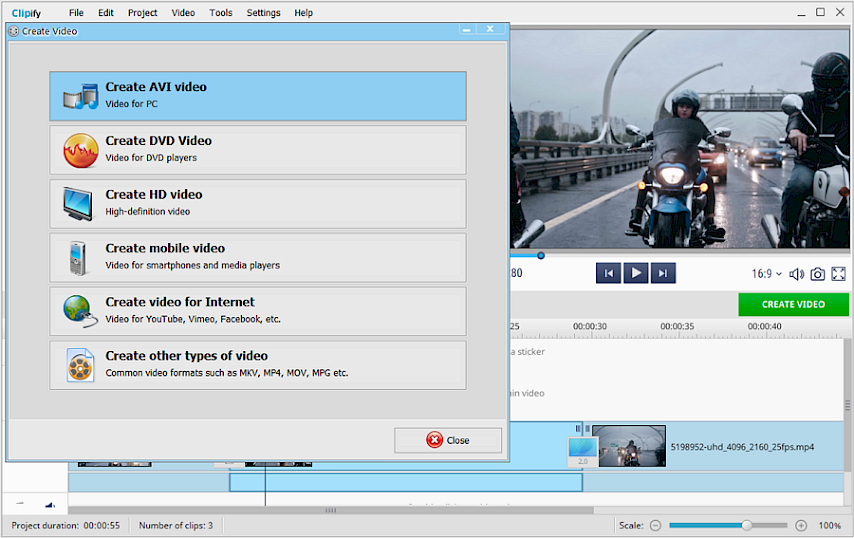
Task: Select the 5198952-uhd motorcycle clip thumbnail
Action: pos(629,446)
